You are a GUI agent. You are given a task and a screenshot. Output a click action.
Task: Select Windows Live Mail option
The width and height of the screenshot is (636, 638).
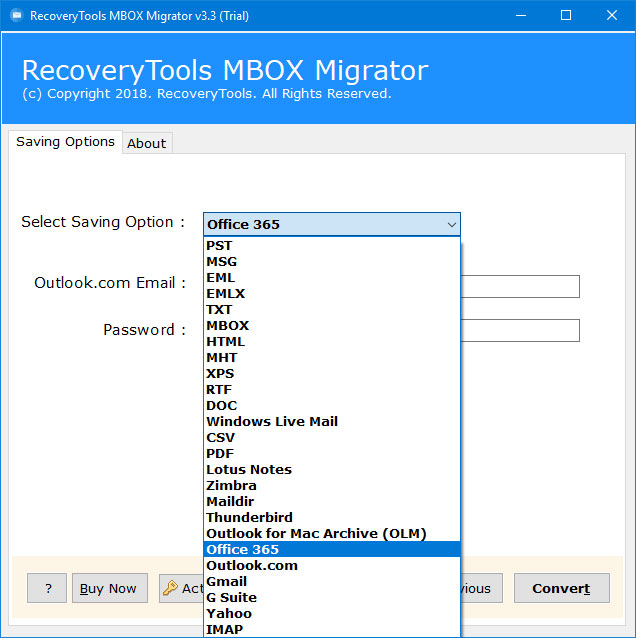pos(332,422)
